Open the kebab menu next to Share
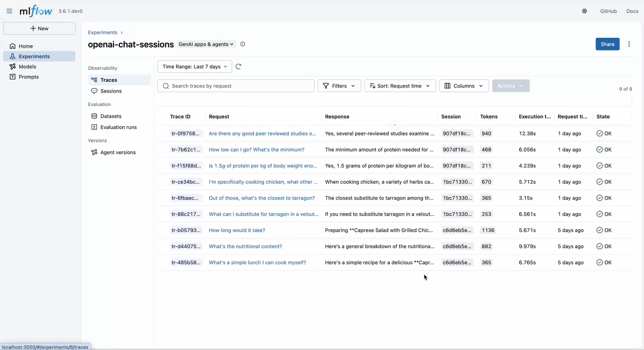 pyautogui.click(x=629, y=44)
